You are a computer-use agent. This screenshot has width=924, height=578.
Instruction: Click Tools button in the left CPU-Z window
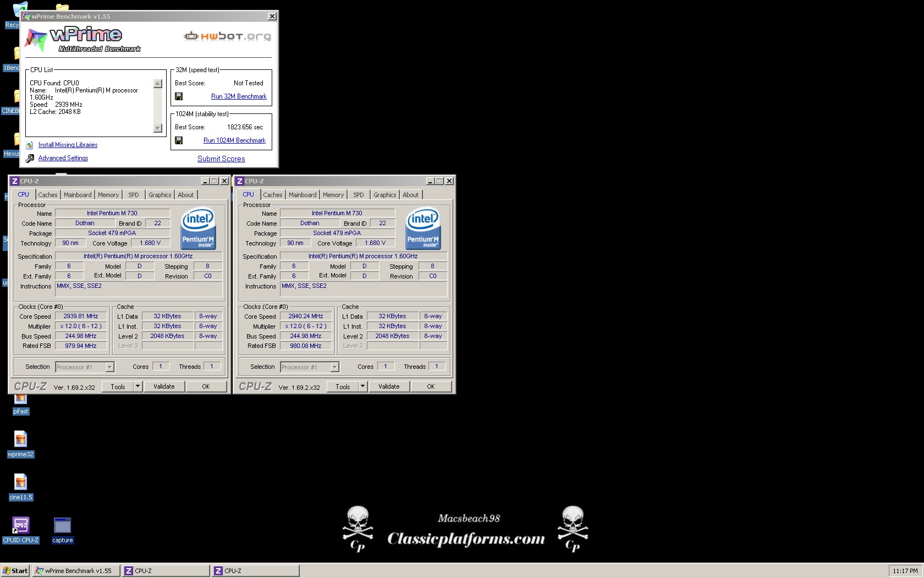(x=118, y=386)
